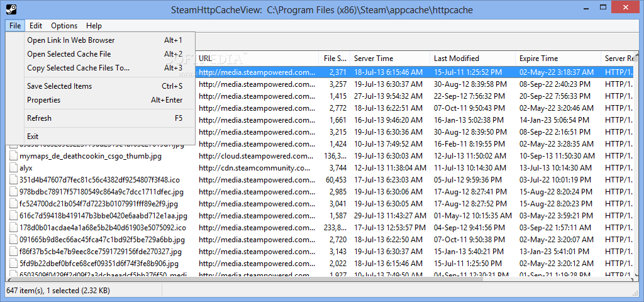Click the 60,453 file size cell
Image resolution: width=644 pixels, height=302 pixels.
(x=336, y=180)
